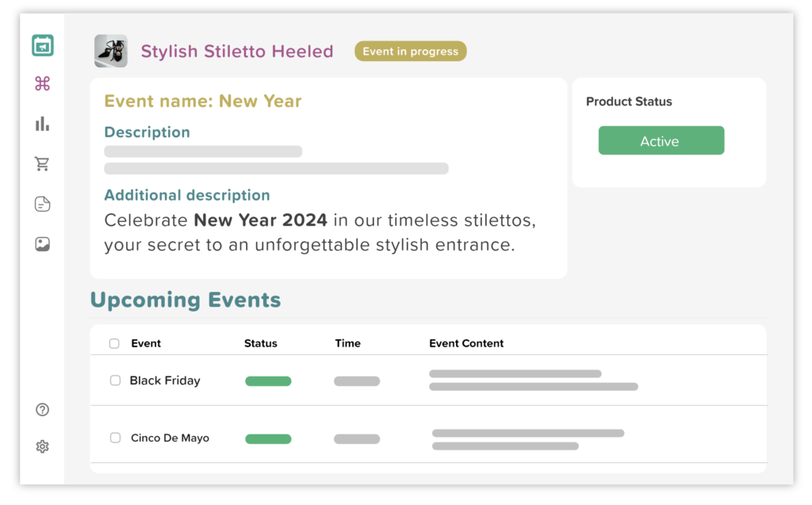Check the select-all Event header checkbox
Image resolution: width=812 pixels, height=505 pixels.
tap(114, 343)
